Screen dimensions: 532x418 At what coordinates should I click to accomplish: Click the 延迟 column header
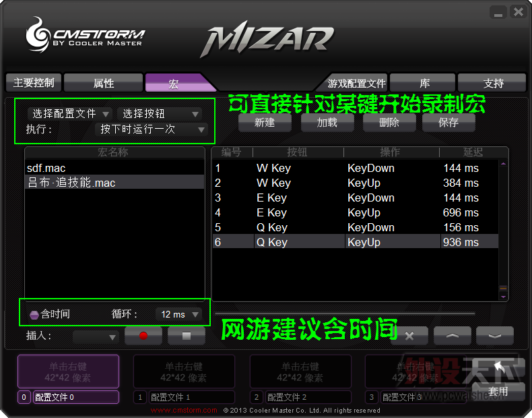tap(473, 152)
